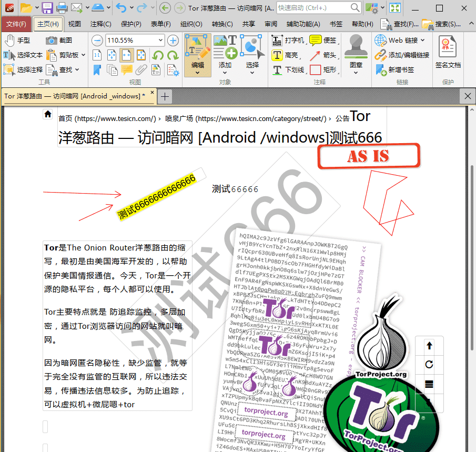Open the zoom level 110.55% dropdown

pyautogui.click(x=160, y=41)
